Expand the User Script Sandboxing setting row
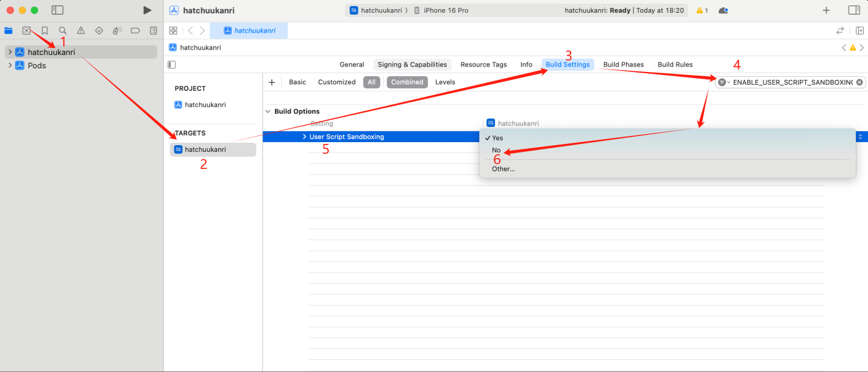 point(304,137)
